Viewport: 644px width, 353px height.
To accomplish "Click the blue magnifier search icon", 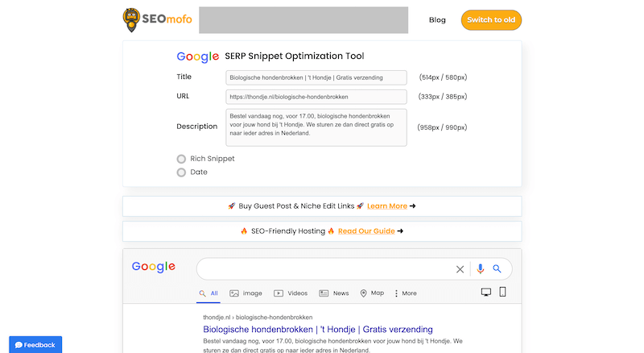I will (x=497, y=269).
